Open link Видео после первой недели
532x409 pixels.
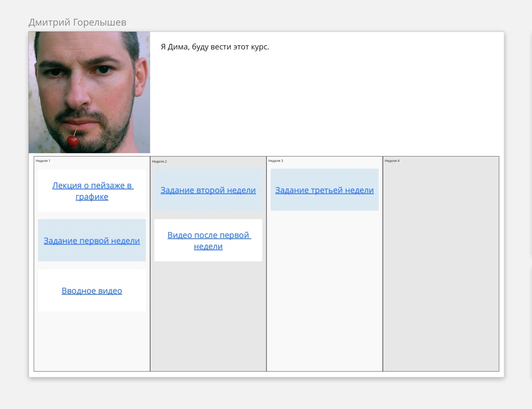pyautogui.click(x=208, y=241)
